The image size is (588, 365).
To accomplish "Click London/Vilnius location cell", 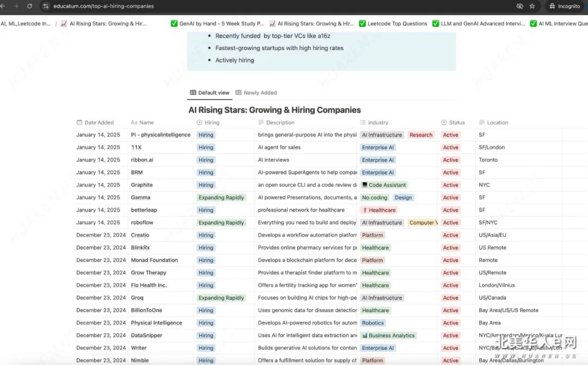I will point(497,285).
